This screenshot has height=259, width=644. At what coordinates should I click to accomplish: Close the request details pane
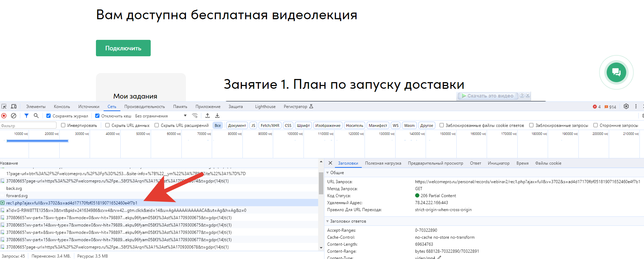(x=330, y=163)
